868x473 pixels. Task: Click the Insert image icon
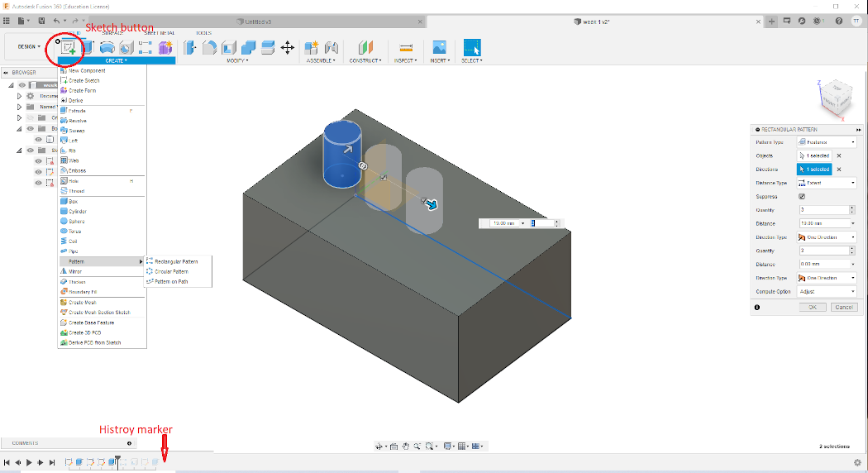click(x=439, y=48)
